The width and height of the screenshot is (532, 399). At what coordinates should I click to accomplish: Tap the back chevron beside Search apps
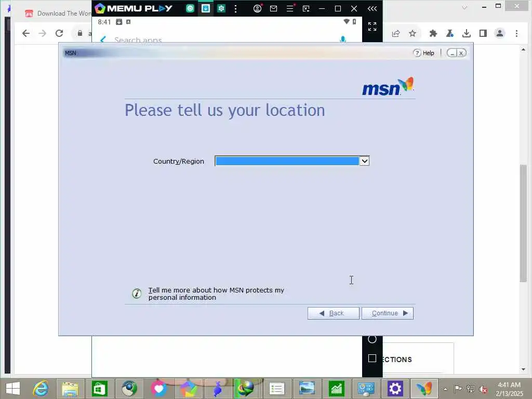(103, 39)
